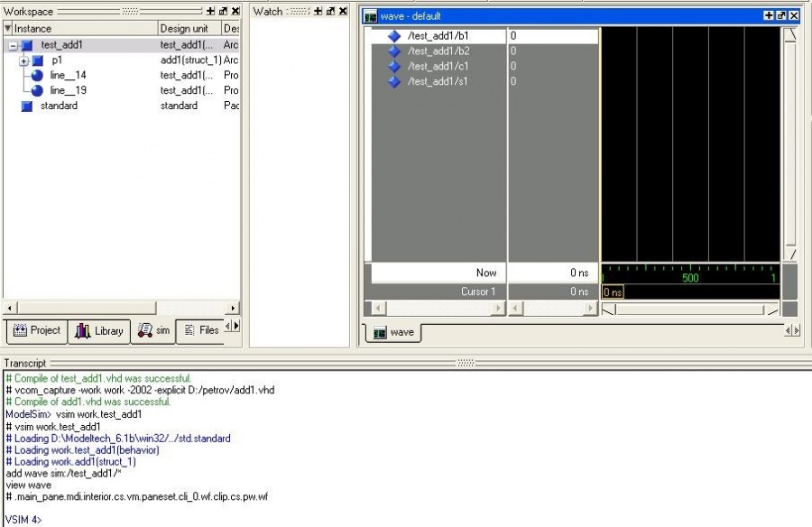Click the 500 mark on time ruler
Image resolution: width=812 pixels, height=527 pixels.
(x=690, y=278)
